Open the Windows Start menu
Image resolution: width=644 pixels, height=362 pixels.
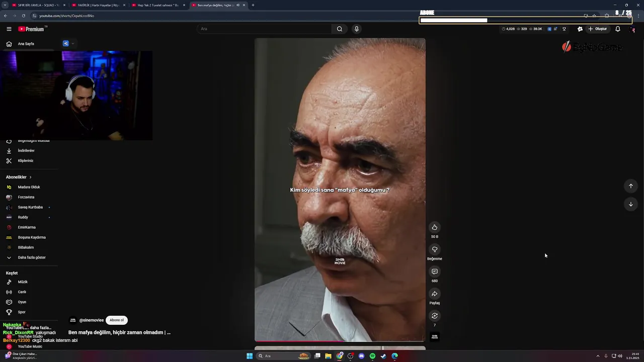pos(250,356)
